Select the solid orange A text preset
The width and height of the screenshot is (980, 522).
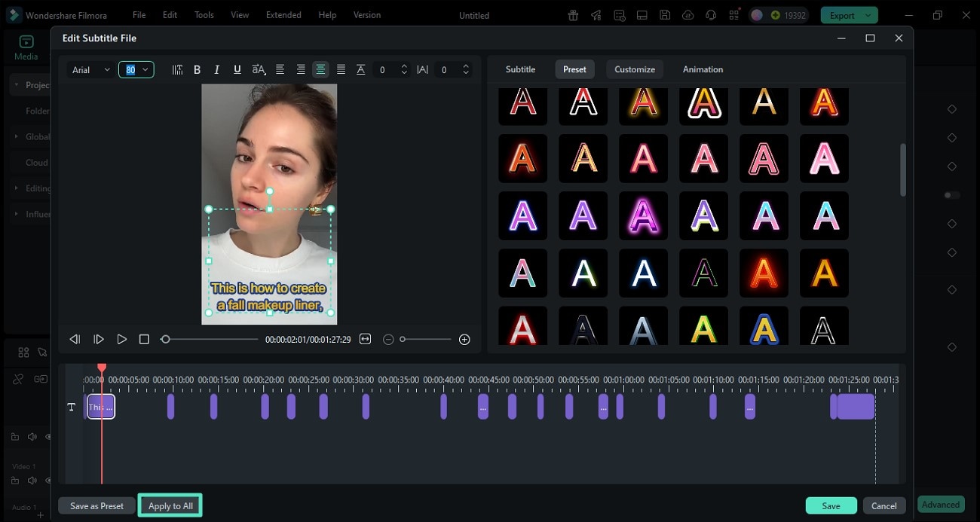[x=824, y=273]
